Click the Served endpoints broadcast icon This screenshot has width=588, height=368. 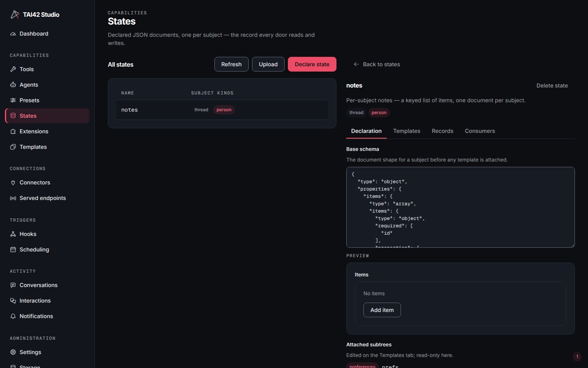tap(13, 198)
